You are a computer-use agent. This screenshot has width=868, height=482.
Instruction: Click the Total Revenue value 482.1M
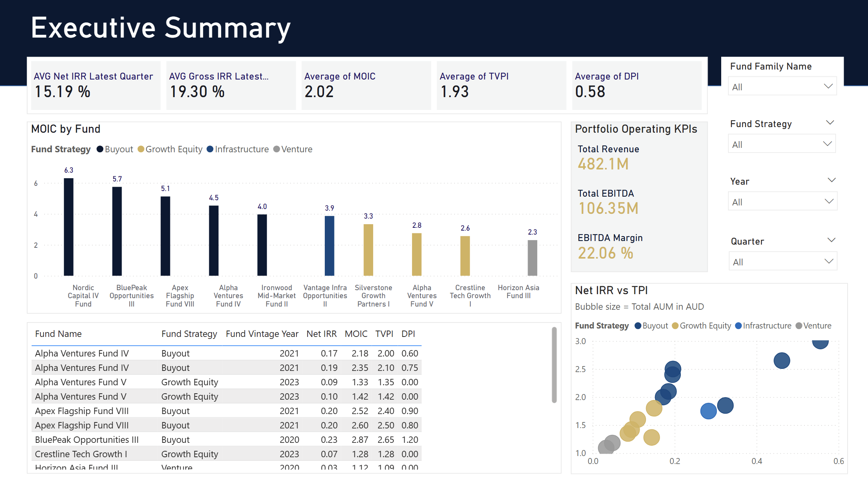[x=603, y=164]
